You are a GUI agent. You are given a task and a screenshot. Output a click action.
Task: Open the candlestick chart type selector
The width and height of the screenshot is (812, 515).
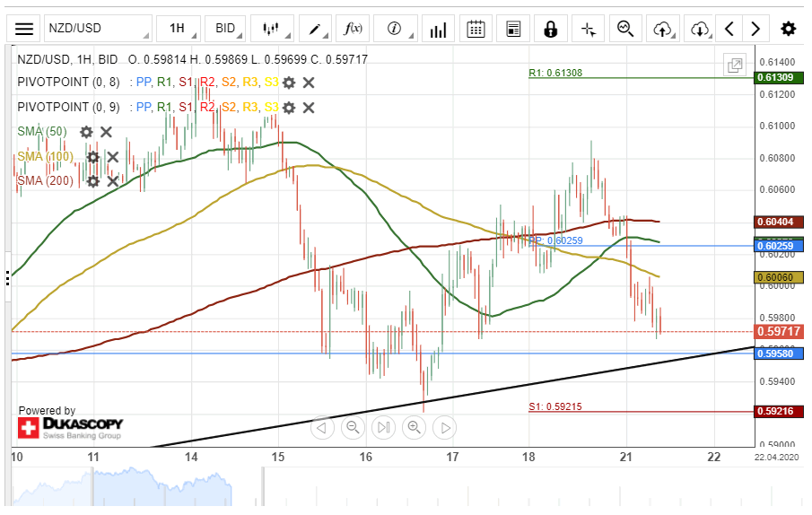(271, 29)
